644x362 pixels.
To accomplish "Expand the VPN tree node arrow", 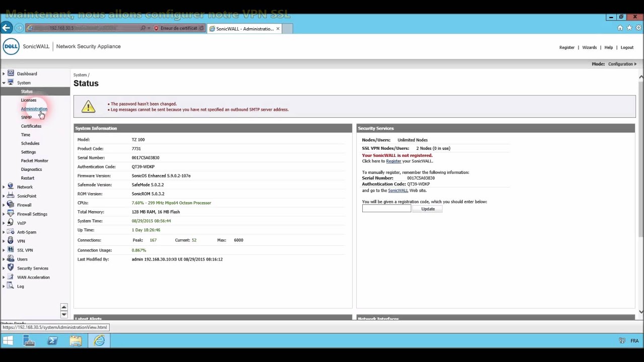I will pos(4,241).
